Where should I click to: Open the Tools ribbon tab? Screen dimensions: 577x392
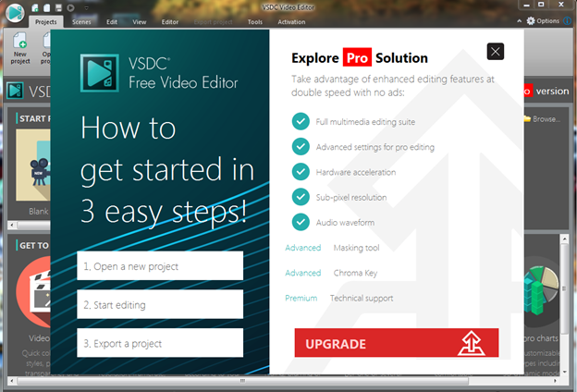(x=255, y=22)
